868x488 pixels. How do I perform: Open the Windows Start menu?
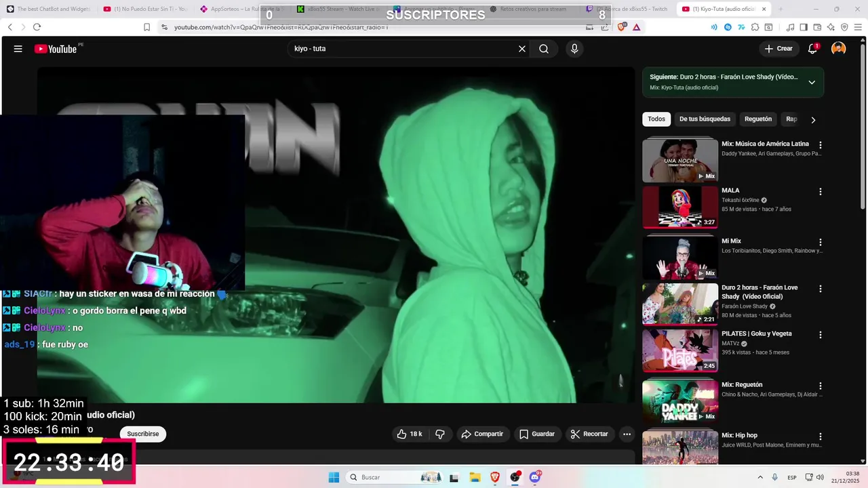[334, 477]
